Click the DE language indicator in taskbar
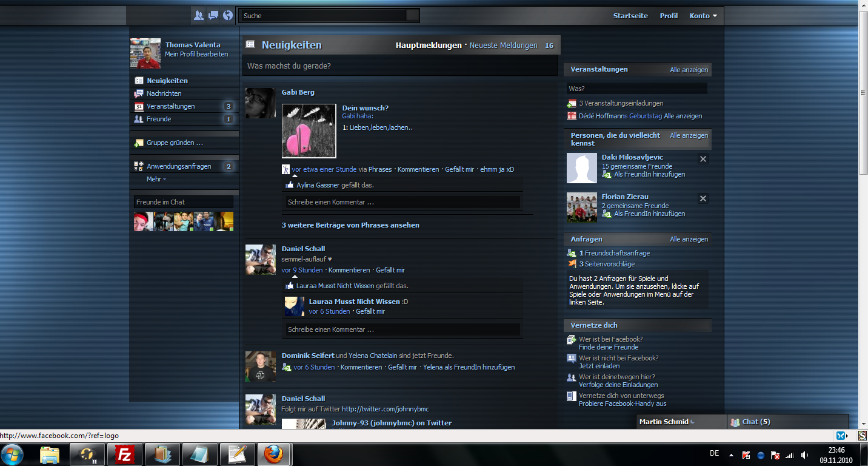The image size is (868, 466). 714,453
